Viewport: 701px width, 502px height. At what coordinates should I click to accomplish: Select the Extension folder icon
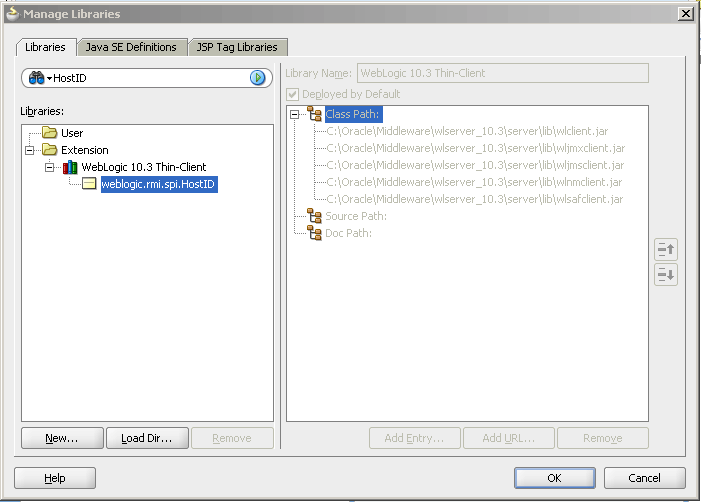point(50,150)
